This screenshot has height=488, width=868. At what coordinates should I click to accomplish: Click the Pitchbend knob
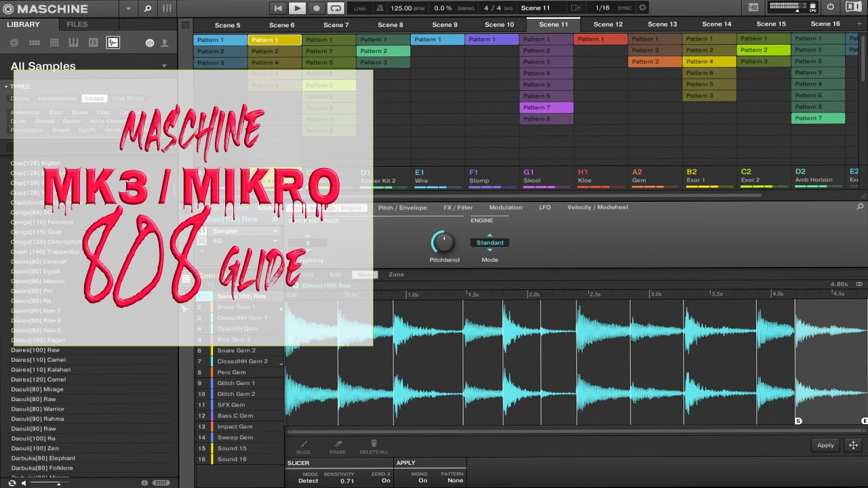click(x=443, y=242)
